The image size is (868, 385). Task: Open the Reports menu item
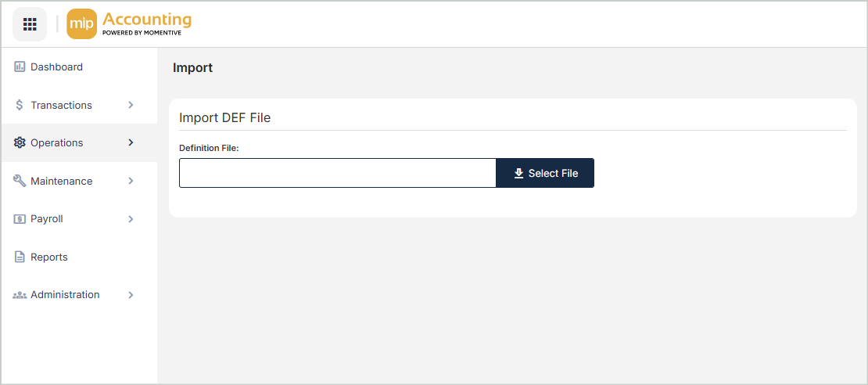coord(49,257)
